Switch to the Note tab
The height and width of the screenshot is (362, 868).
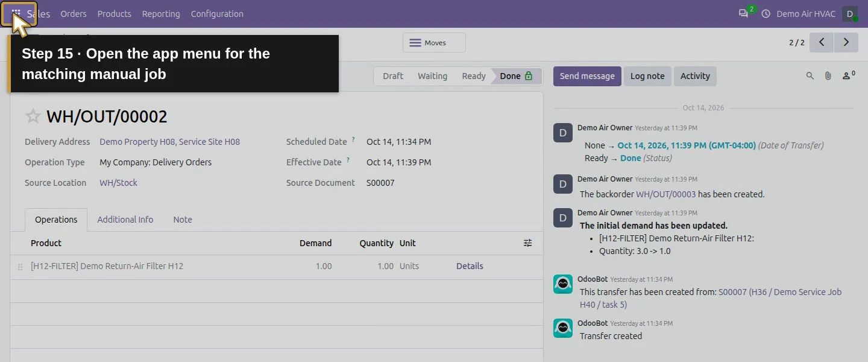pyautogui.click(x=183, y=220)
